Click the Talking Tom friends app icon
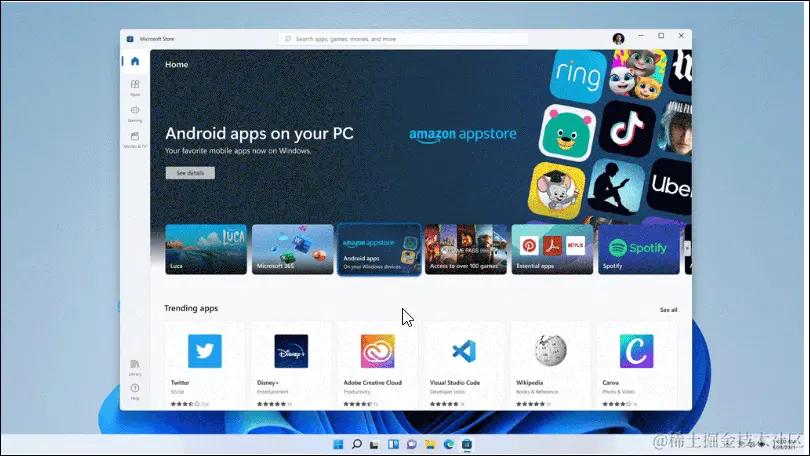Screen dimensions: 810x456 point(637,74)
